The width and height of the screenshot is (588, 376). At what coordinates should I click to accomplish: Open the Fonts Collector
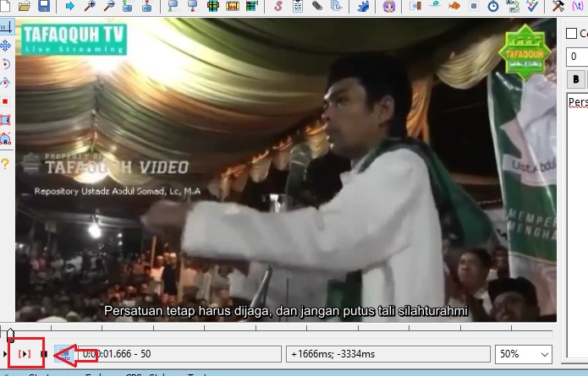tap(337, 6)
